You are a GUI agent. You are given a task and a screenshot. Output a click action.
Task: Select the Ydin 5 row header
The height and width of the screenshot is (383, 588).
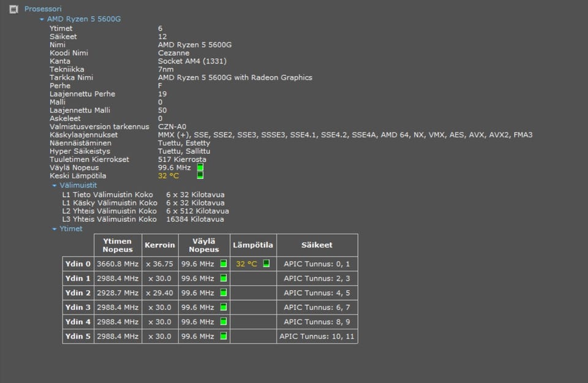78,336
